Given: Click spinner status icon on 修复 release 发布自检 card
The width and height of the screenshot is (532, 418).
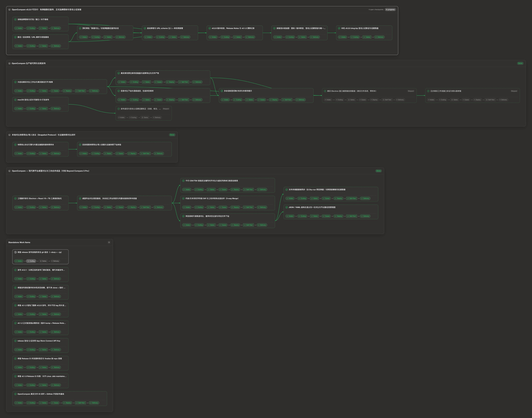Looking at the screenshot, I should pyautogui.click(x=15, y=252).
